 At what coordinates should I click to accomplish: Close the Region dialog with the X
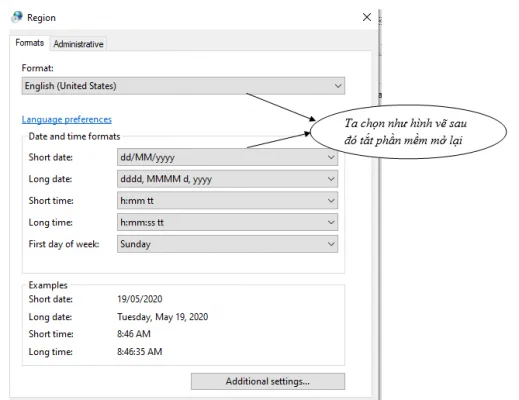(367, 17)
